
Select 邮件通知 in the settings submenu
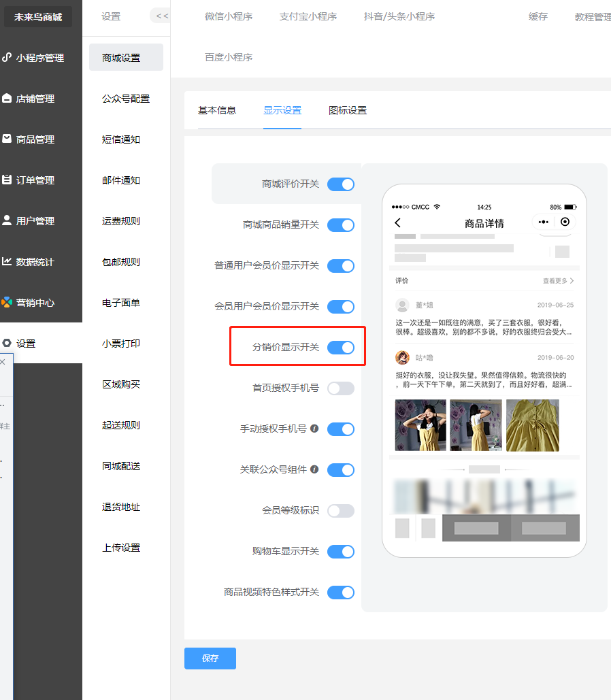(121, 180)
